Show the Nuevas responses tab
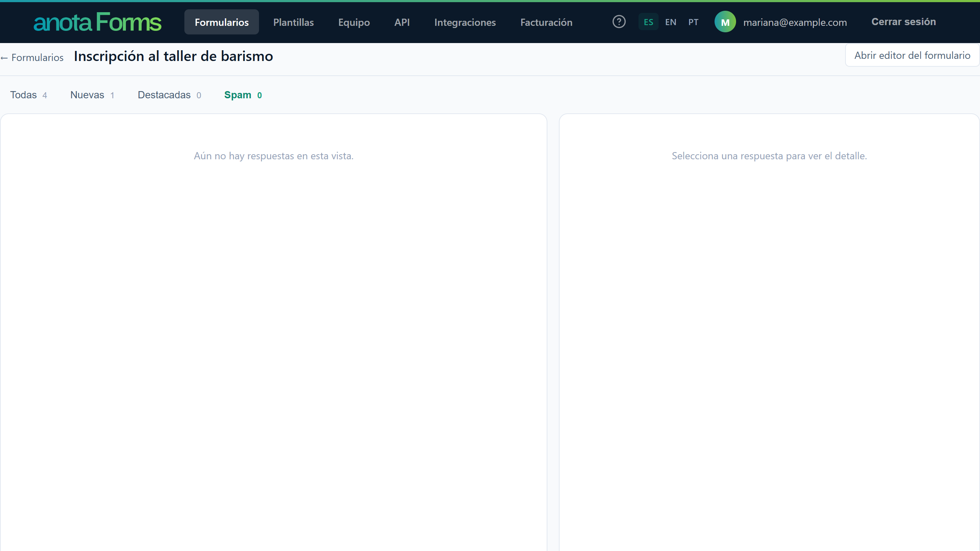 click(93, 95)
